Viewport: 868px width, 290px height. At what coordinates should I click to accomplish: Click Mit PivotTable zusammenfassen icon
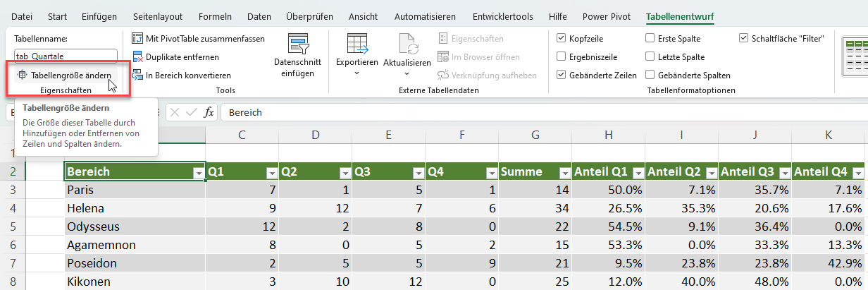138,39
